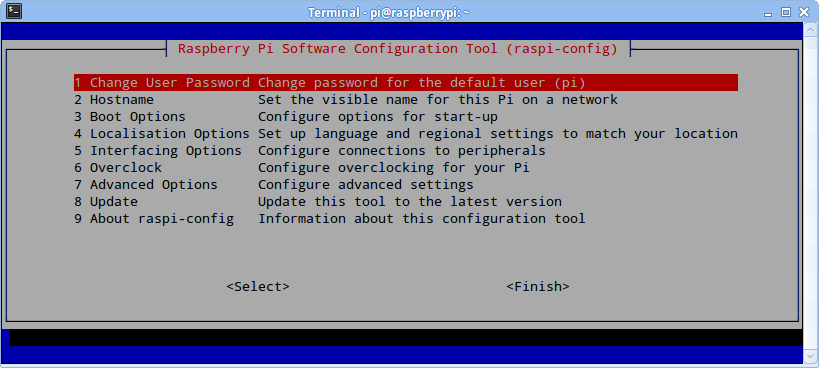This screenshot has width=819, height=368.
Task: Click description 'Configure overclocking for your Pi'
Action: click(394, 168)
